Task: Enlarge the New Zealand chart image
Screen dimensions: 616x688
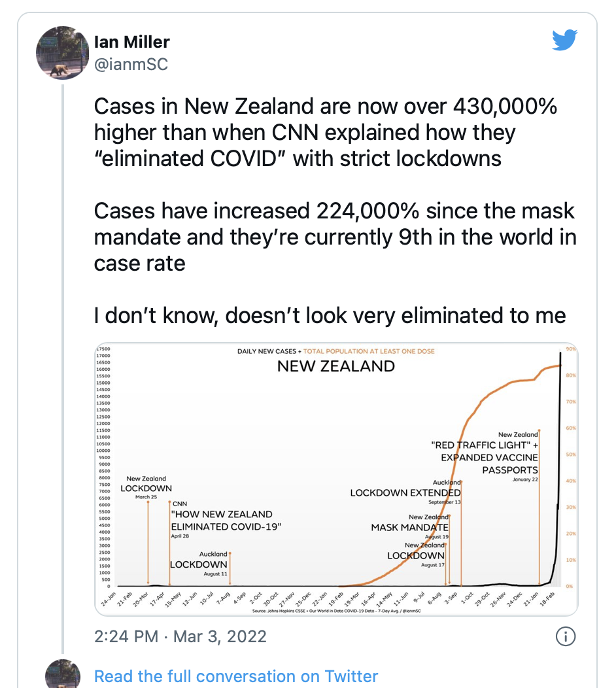Action: (x=336, y=479)
